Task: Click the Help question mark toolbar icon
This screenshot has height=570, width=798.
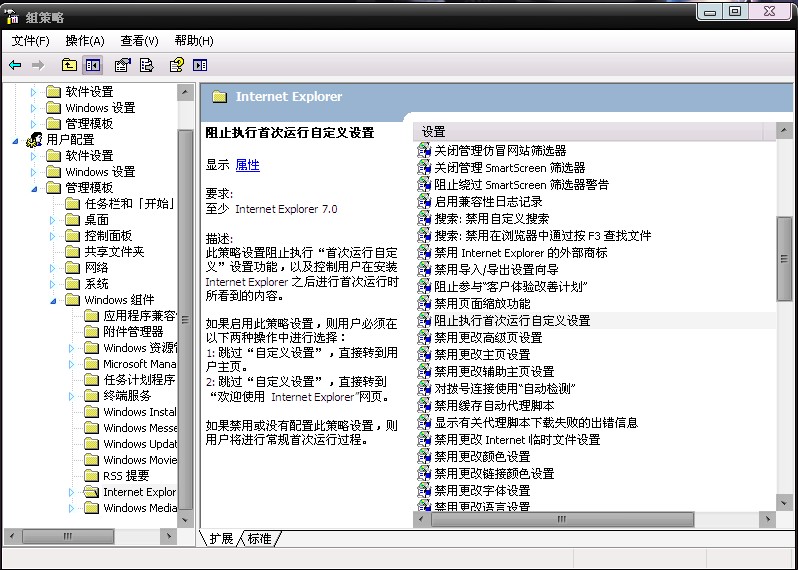Action: click(176, 65)
